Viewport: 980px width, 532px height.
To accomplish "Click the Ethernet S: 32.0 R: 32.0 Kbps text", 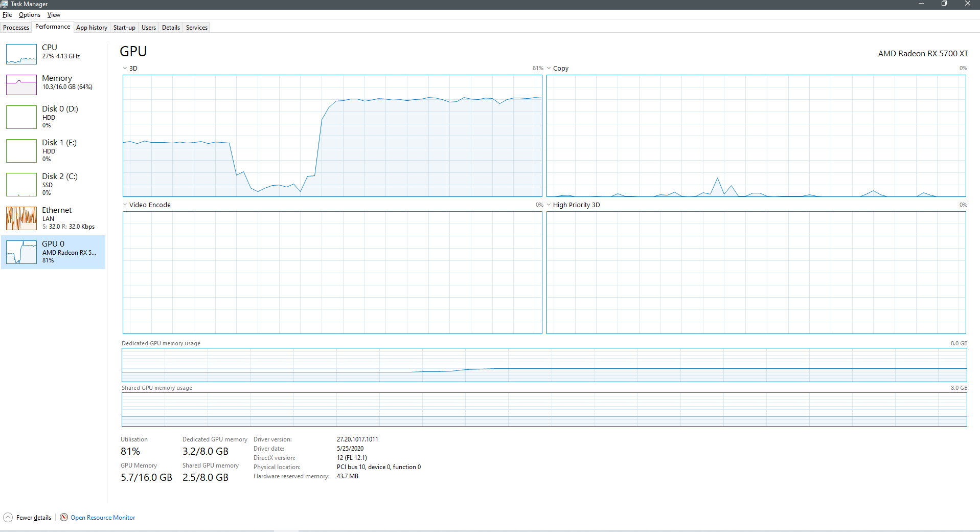I will point(69,227).
